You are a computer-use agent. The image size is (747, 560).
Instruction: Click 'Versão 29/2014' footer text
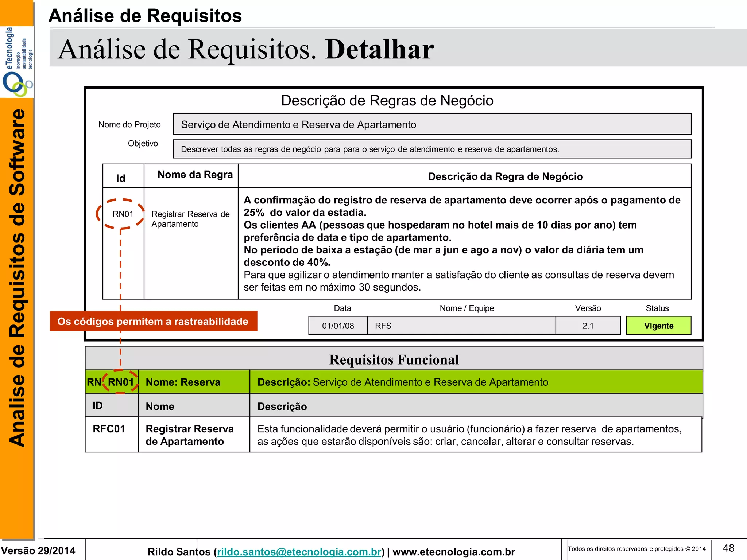click(x=38, y=551)
